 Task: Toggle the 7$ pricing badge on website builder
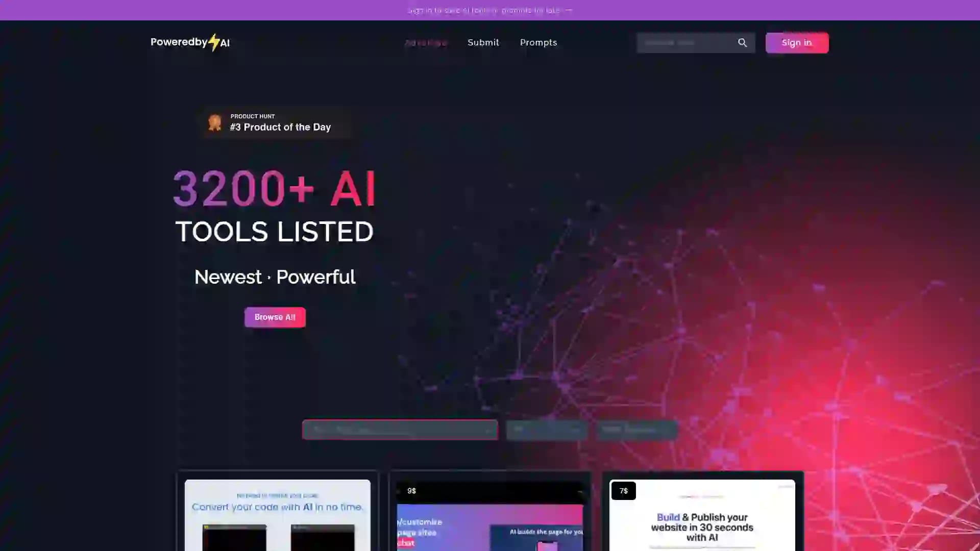tap(624, 491)
